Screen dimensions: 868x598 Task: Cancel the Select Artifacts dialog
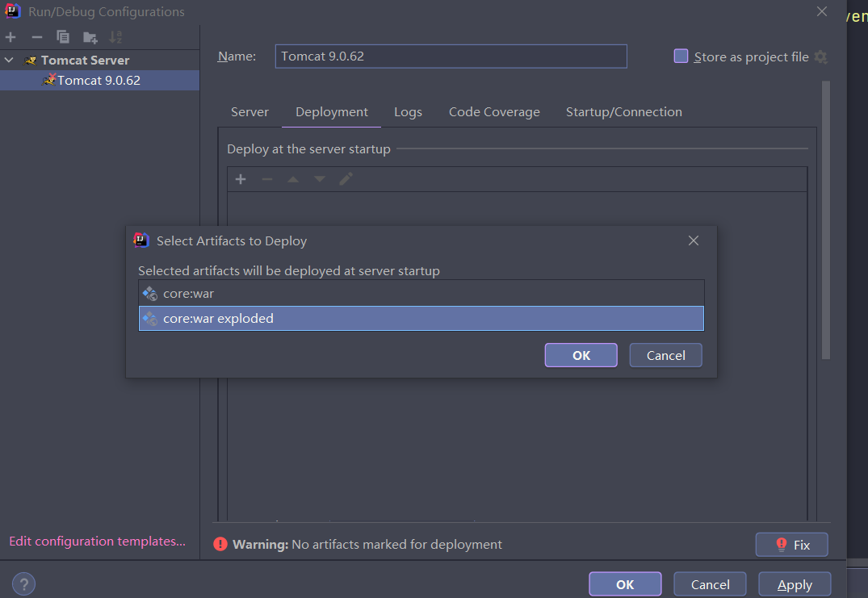[x=666, y=355]
